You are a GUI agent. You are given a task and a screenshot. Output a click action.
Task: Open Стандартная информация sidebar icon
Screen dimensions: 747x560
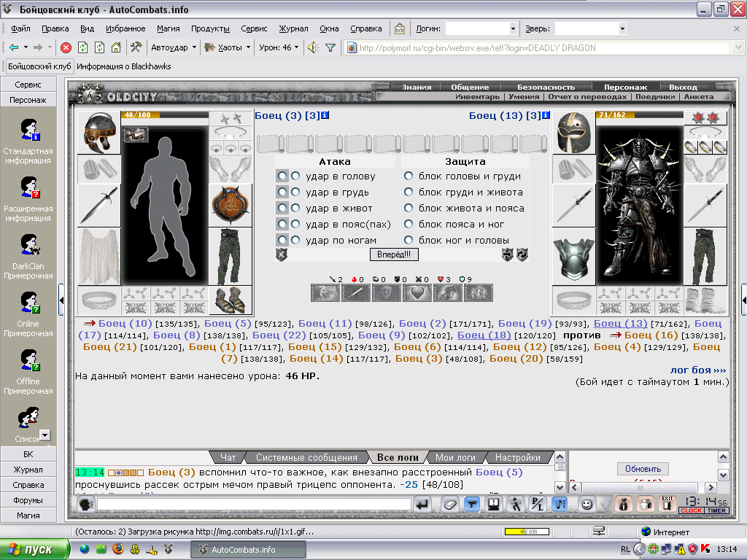click(28, 141)
